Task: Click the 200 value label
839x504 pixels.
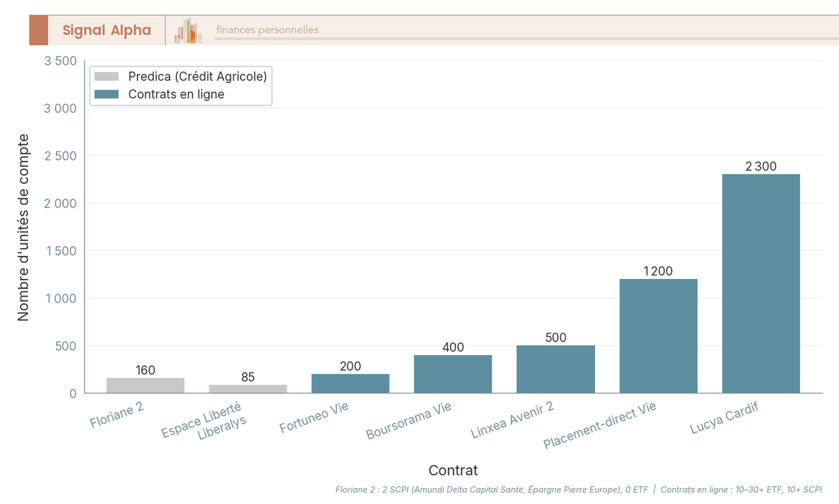Action: tap(350, 366)
